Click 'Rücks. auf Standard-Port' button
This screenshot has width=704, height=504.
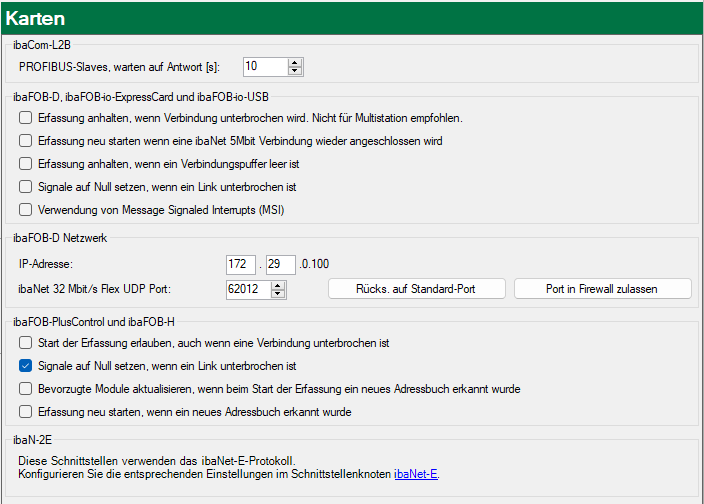pyautogui.click(x=417, y=289)
